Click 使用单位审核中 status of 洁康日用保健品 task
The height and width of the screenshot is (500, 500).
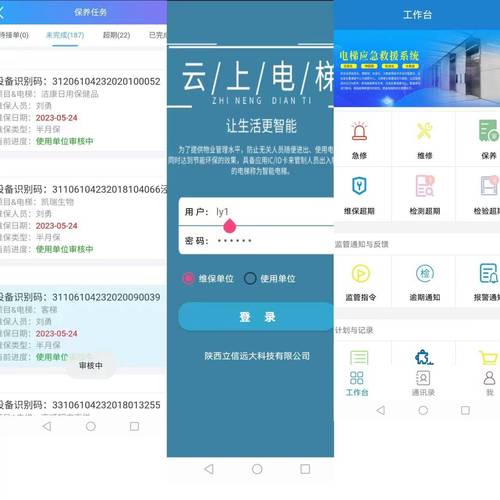tap(64, 141)
